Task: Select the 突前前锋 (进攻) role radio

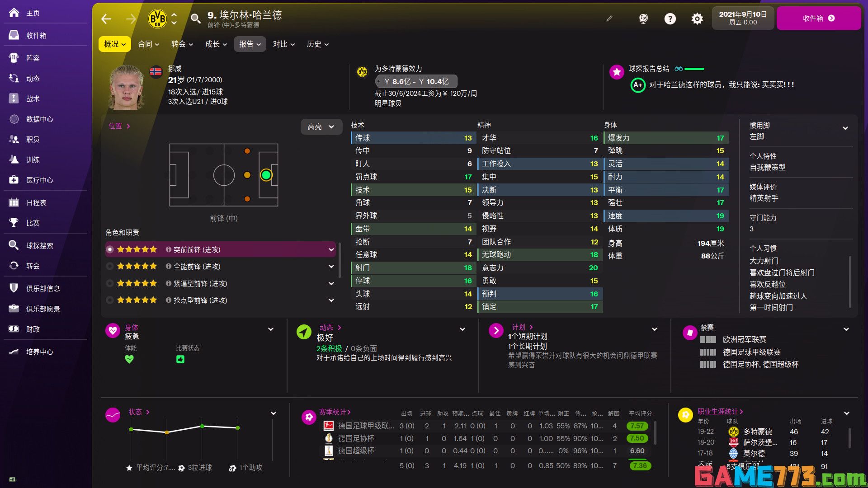Action: [110, 249]
